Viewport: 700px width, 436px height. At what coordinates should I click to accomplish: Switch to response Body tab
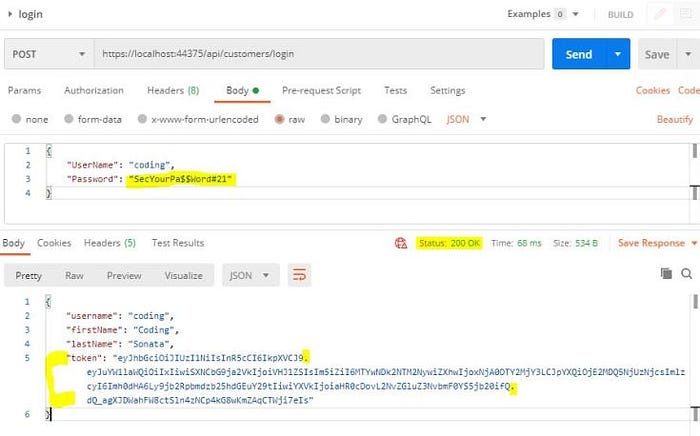(13, 243)
